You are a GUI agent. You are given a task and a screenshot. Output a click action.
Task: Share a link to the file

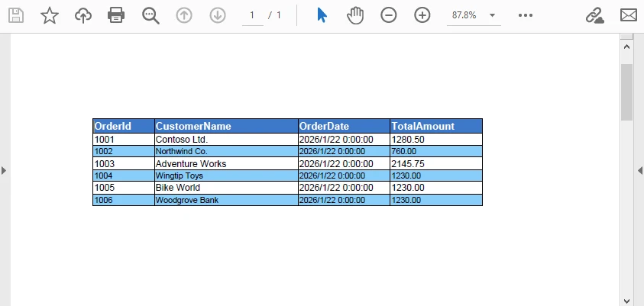coord(594,15)
